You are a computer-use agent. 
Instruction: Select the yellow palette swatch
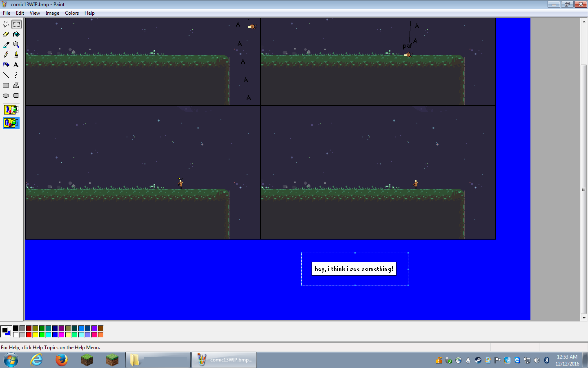click(x=35, y=335)
